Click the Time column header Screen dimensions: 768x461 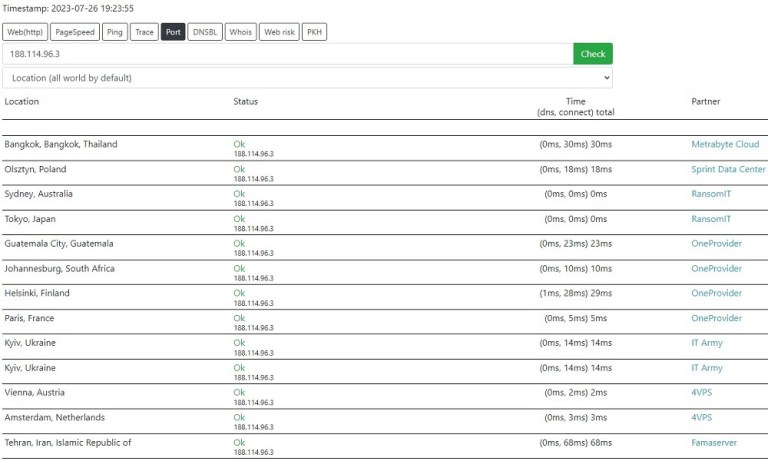pos(576,106)
